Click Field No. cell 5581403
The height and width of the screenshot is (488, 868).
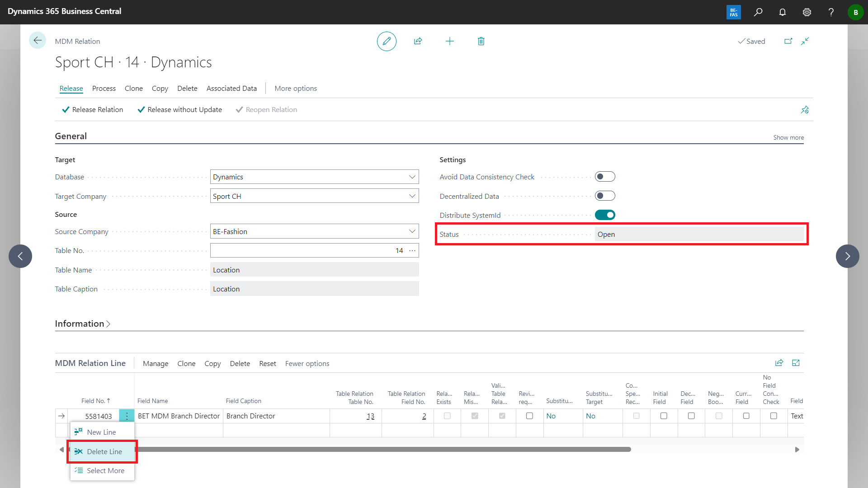[98, 416]
